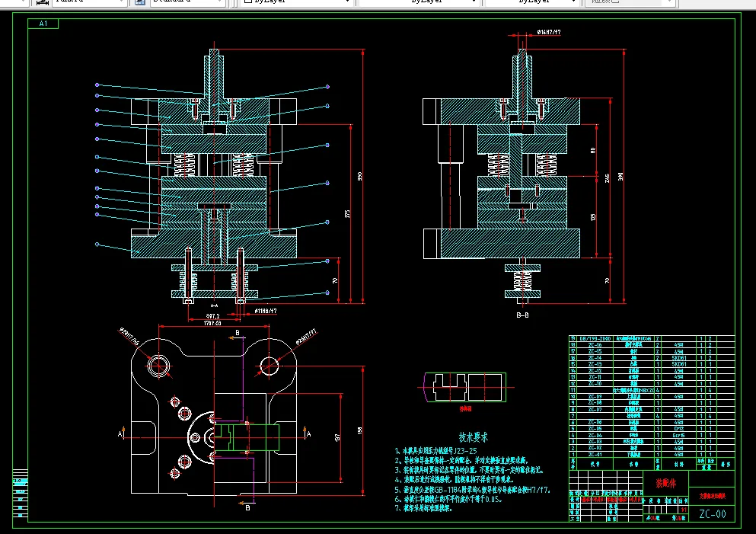
Task: Select the 125 dimension in B-B view
Action: [593, 217]
